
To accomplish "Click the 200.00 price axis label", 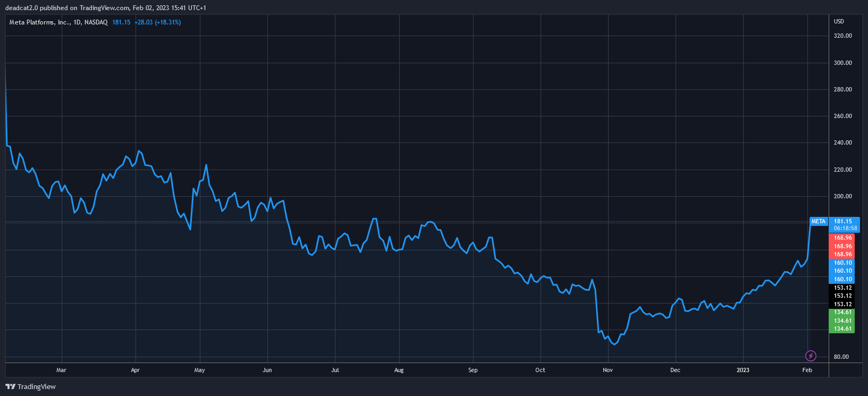I will 843,196.
